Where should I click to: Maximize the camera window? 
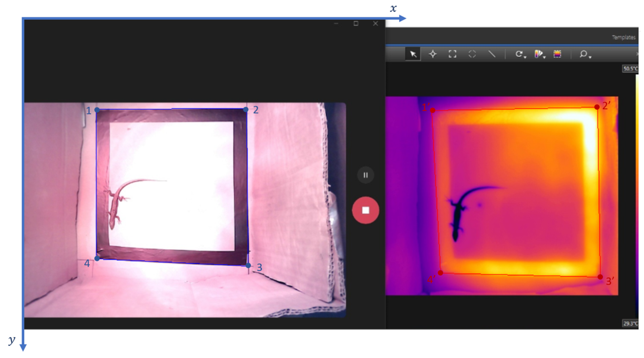(x=356, y=23)
